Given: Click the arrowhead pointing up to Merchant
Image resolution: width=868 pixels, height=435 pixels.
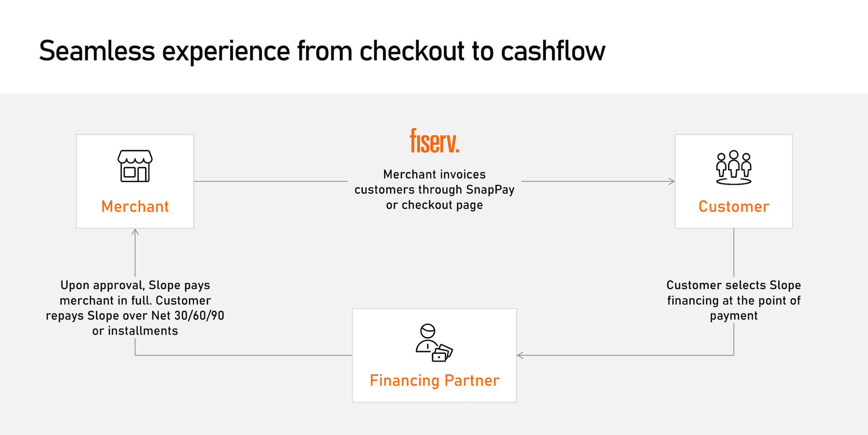Looking at the screenshot, I should [135, 232].
